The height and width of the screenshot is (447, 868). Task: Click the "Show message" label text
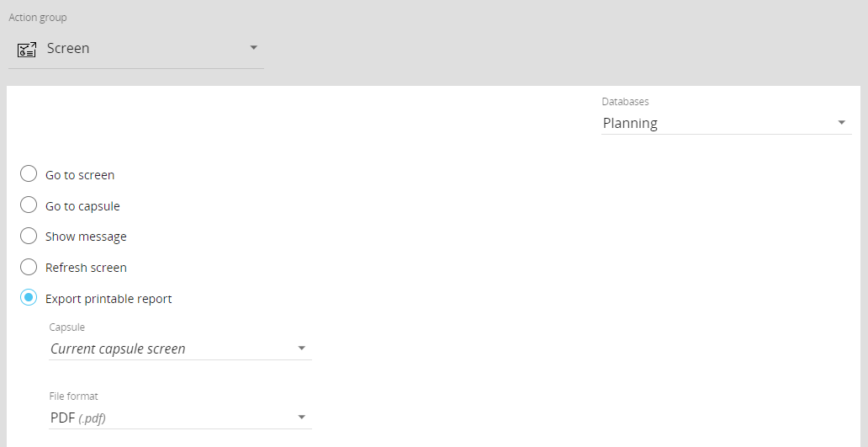click(x=86, y=237)
